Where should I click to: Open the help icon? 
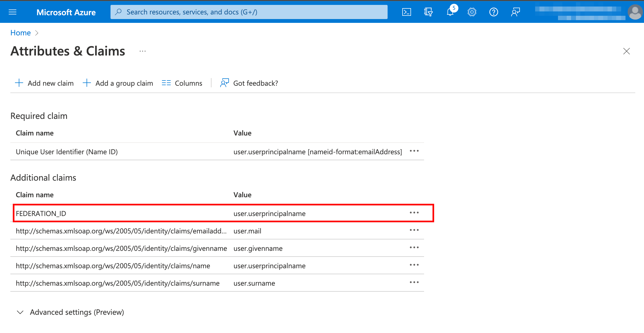[493, 12]
